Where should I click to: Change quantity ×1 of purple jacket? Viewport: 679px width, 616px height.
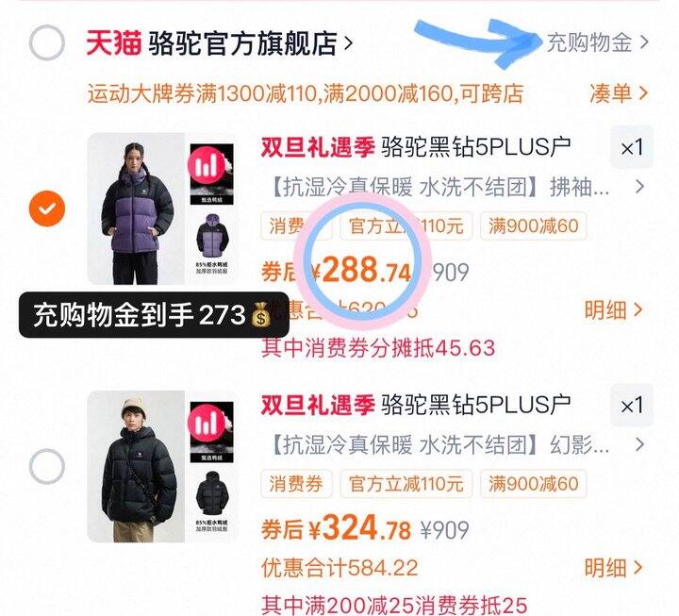pyautogui.click(x=631, y=147)
